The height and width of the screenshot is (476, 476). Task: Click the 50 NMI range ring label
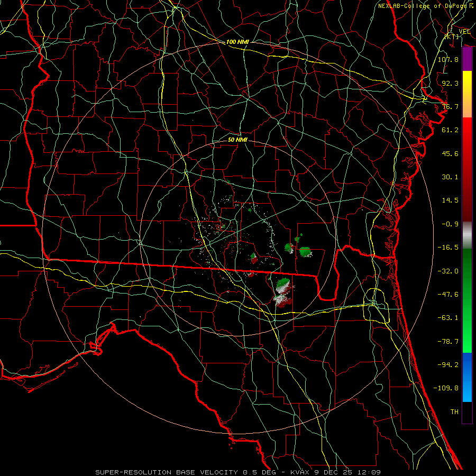tap(237, 140)
